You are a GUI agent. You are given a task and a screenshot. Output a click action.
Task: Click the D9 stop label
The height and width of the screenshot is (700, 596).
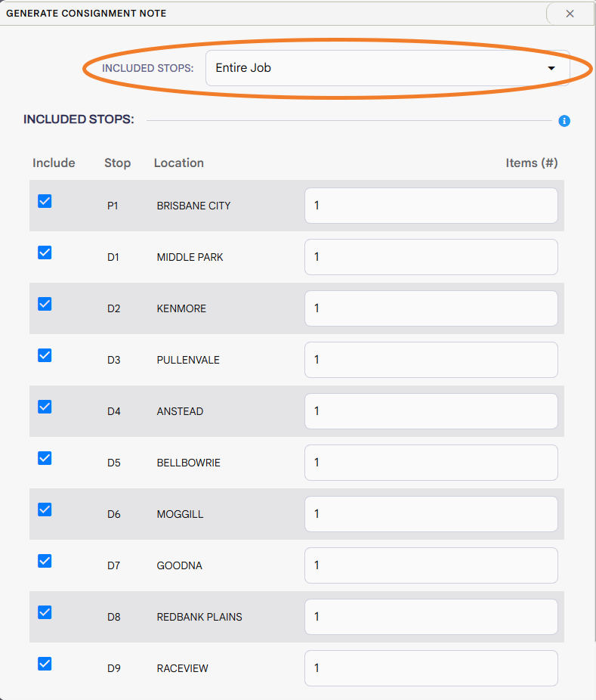pos(114,668)
